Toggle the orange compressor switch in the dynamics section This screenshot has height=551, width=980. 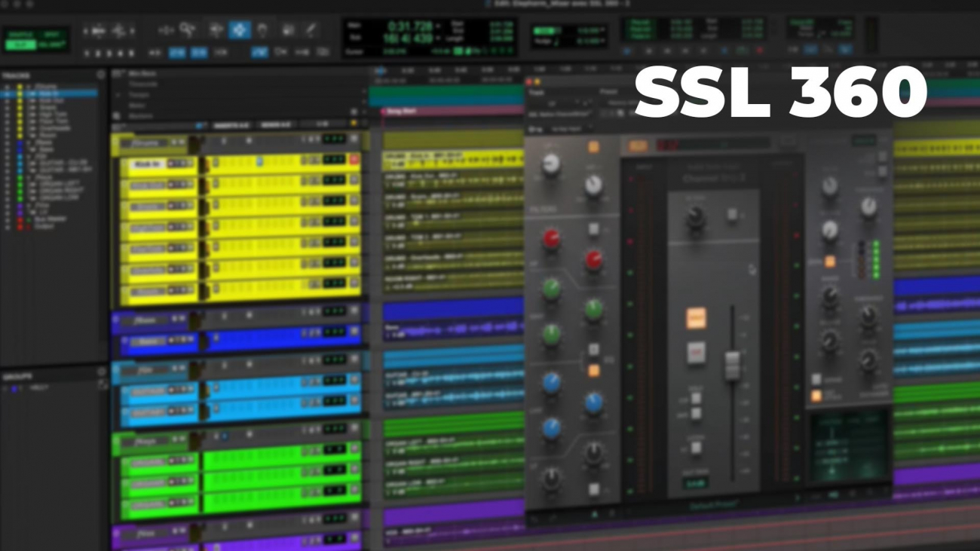click(x=830, y=262)
